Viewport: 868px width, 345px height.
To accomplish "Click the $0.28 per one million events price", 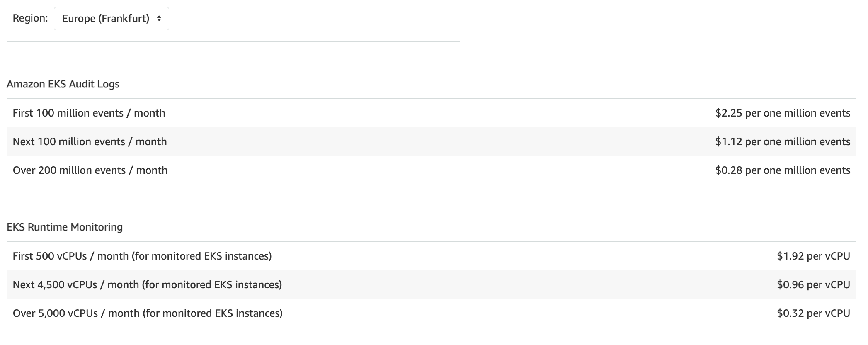I will point(783,170).
